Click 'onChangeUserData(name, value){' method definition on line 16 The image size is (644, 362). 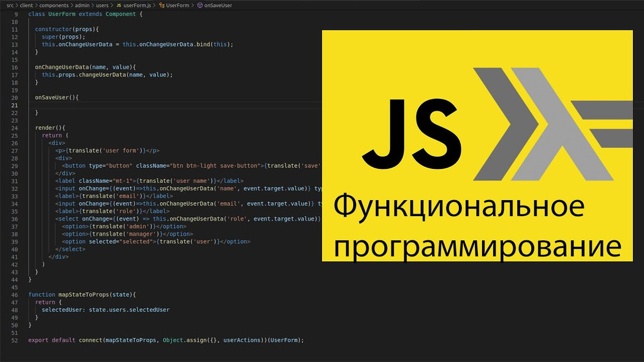[85, 67]
